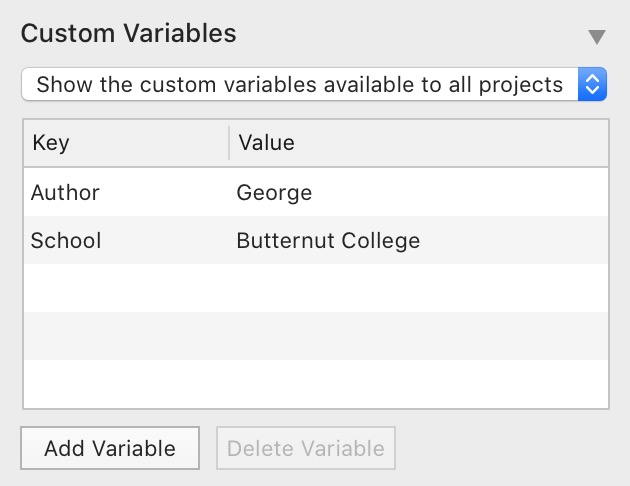This screenshot has width=630, height=486.
Task: Click the blue up-down arrows on dropdown
Action: 592,85
